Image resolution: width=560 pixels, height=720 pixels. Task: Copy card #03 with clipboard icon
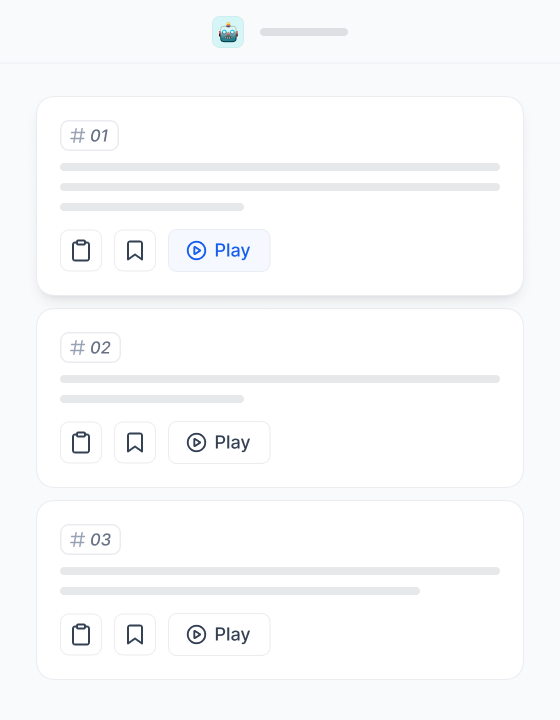point(81,635)
